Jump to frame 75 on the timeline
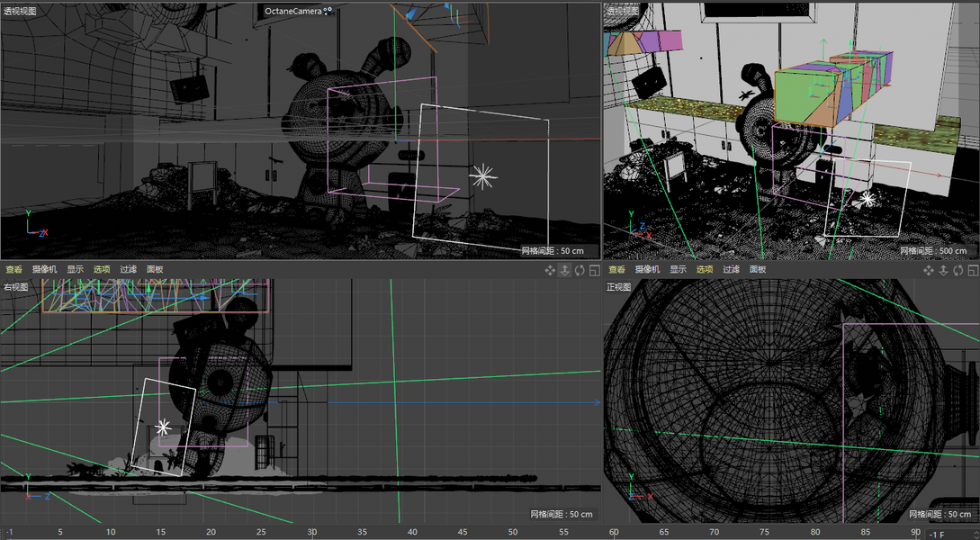Image resolution: width=980 pixels, height=540 pixels. [x=764, y=533]
